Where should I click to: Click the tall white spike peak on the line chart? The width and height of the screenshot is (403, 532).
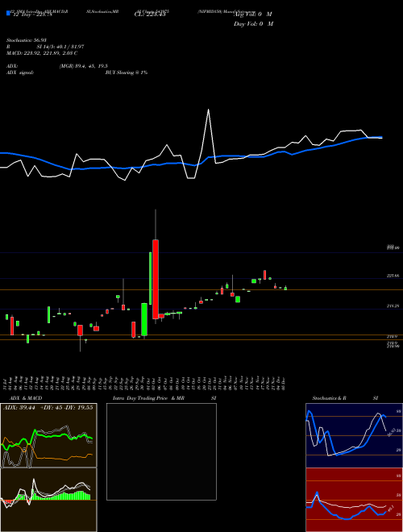(208, 110)
